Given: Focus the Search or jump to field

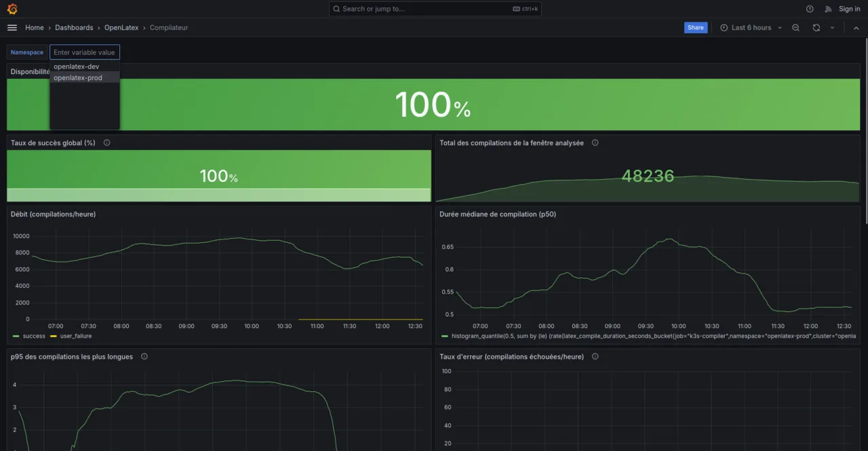Looking at the screenshot, I should pyautogui.click(x=435, y=9).
